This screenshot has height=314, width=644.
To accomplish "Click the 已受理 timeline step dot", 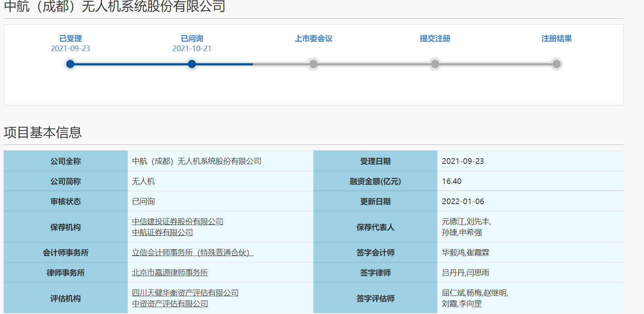I will pos(70,64).
